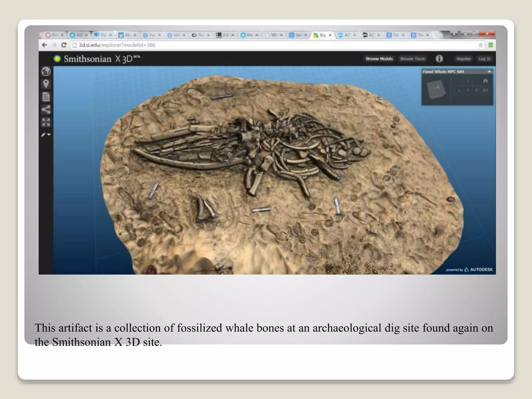Collapse the Fossil Whale MPC 684 panel
Viewport: 532px width, 399px height.
point(489,71)
